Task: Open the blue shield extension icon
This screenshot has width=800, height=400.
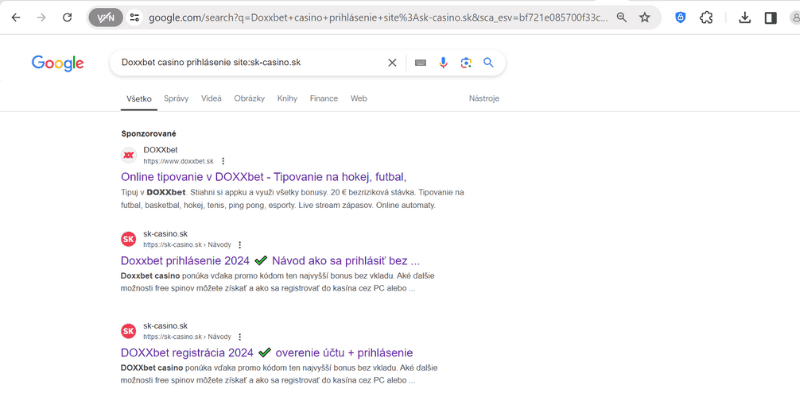Action: pyautogui.click(x=681, y=17)
